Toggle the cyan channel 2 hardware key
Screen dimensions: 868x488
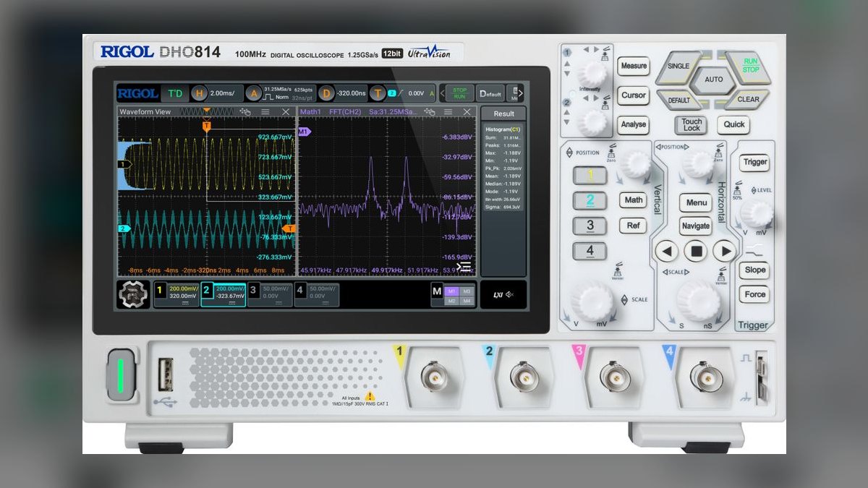tap(590, 200)
